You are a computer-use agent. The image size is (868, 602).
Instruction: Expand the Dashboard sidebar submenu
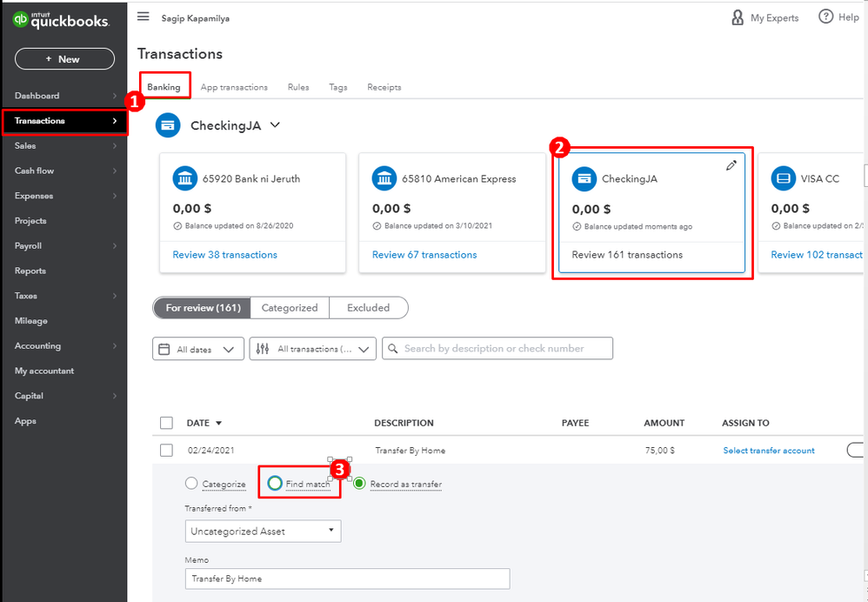tap(115, 96)
